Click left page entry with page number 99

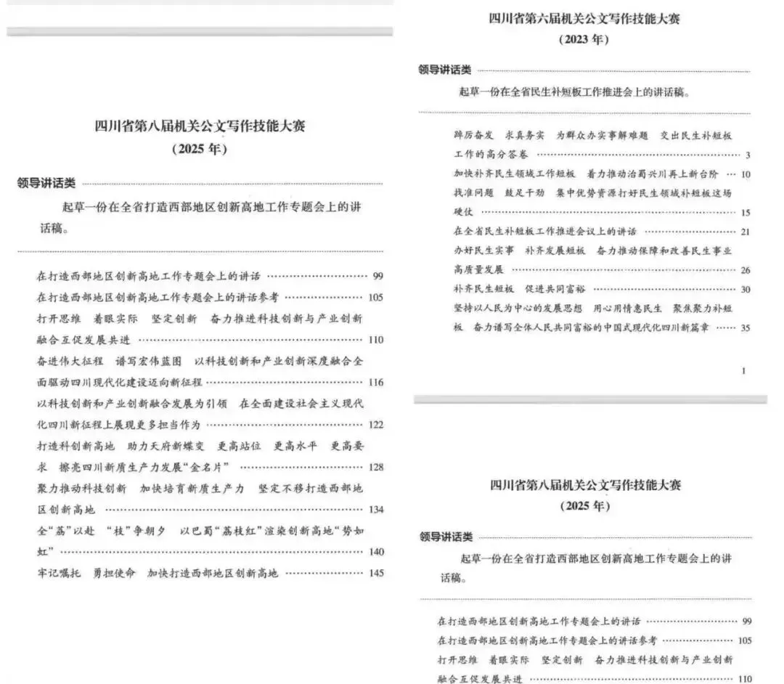point(210,276)
